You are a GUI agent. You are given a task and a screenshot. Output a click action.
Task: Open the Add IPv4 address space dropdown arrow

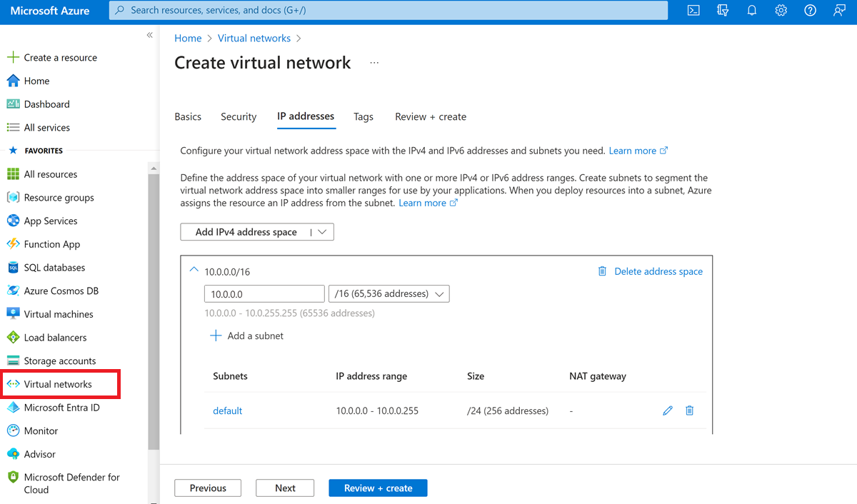[323, 231]
